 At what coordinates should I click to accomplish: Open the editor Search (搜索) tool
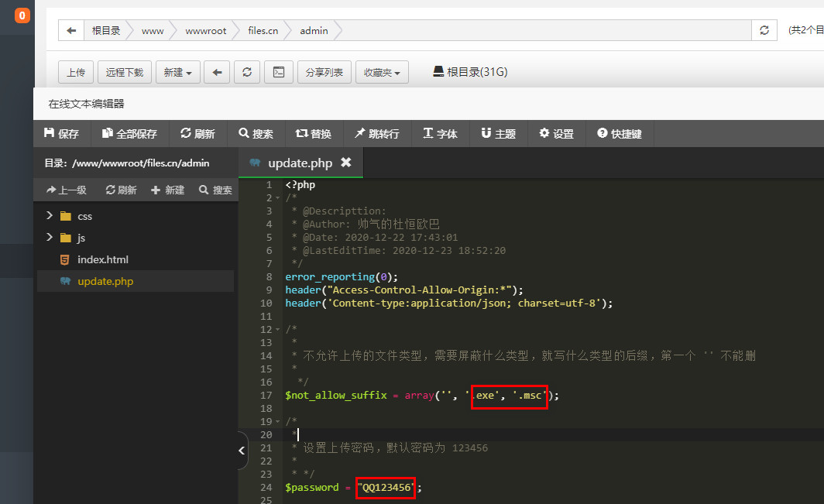256,133
